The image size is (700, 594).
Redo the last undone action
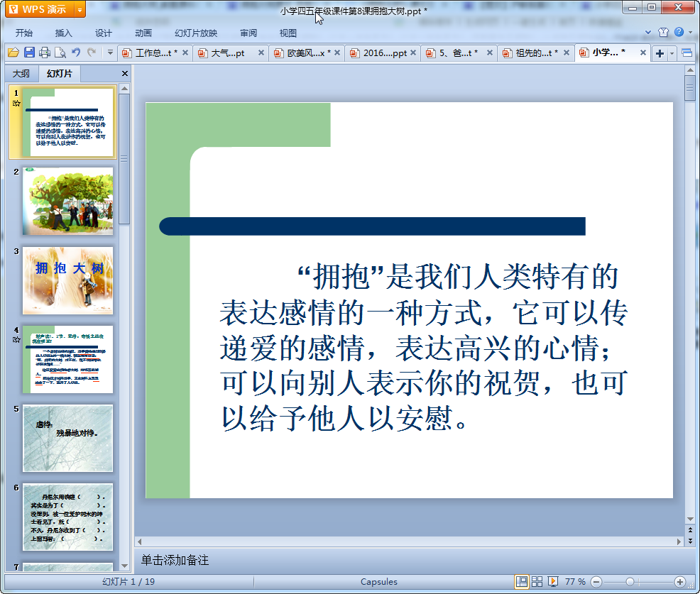pyautogui.click(x=92, y=53)
